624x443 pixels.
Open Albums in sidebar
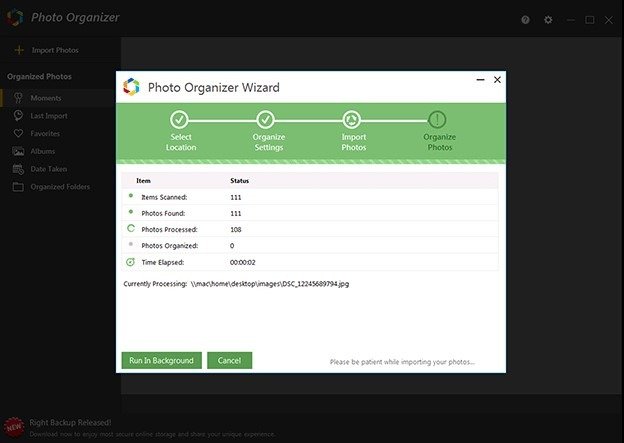point(43,151)
